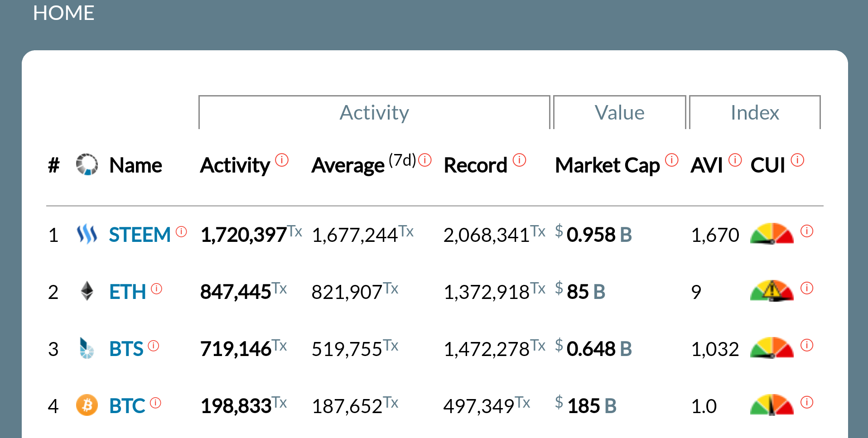This screenshot has height=438, width=868.
Task: Go to the HOME menu item
Action: pyautogui.click(x=63, y=13)
